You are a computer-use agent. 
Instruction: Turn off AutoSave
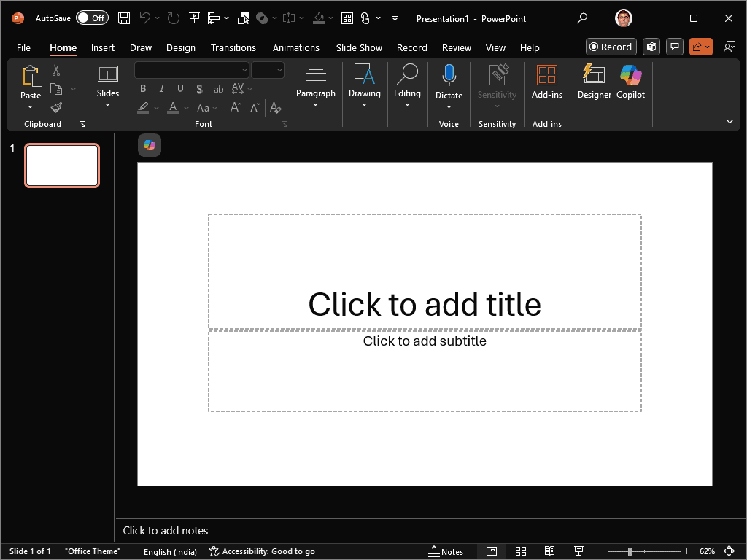92,17
